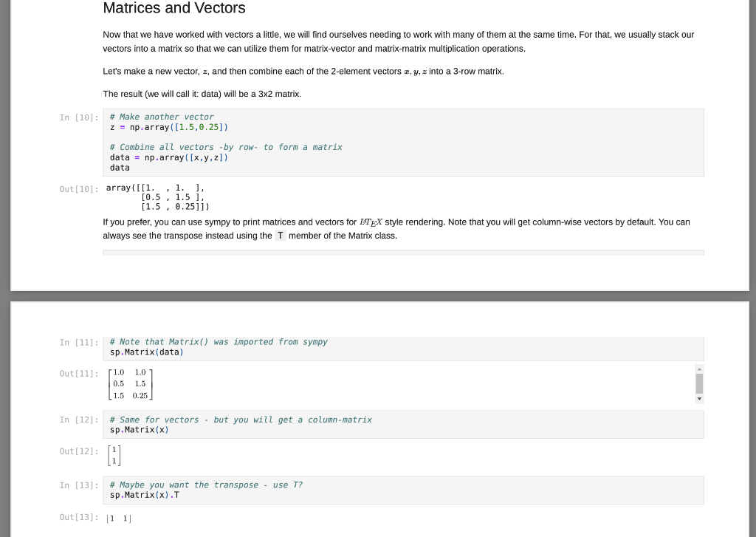Click the rendered 3x2 matrix in Out[11]
756x537 pixels.
129,383
